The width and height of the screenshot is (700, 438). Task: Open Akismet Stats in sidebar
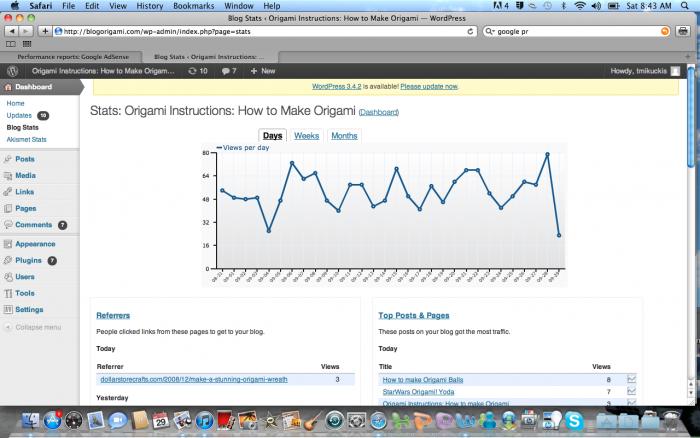coord(26,139)
